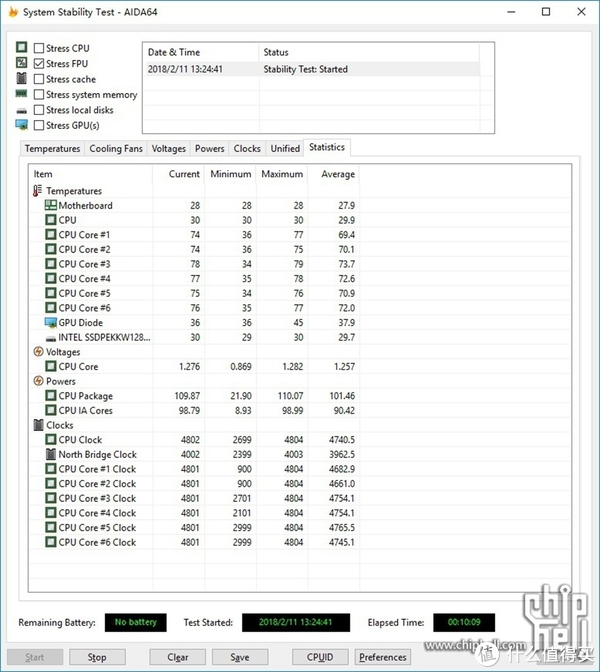Click the Current column header
This screenshot has height=672, width=600.
[178, 174]
